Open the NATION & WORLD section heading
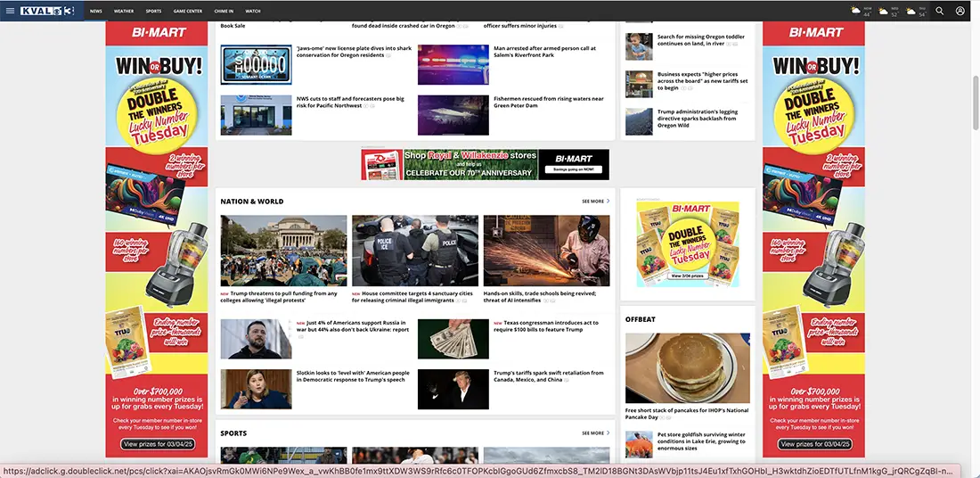Screen dimensions: 980x478 252,202
